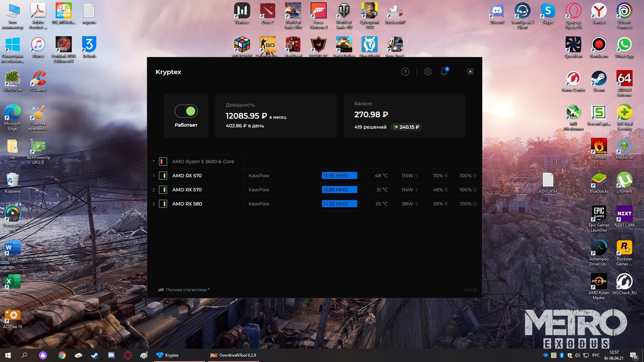Click KawPow algorithm for second RX 570
The width and height of the screenshot is (644, 362).
pyautogui.click(x=259, y=190)
